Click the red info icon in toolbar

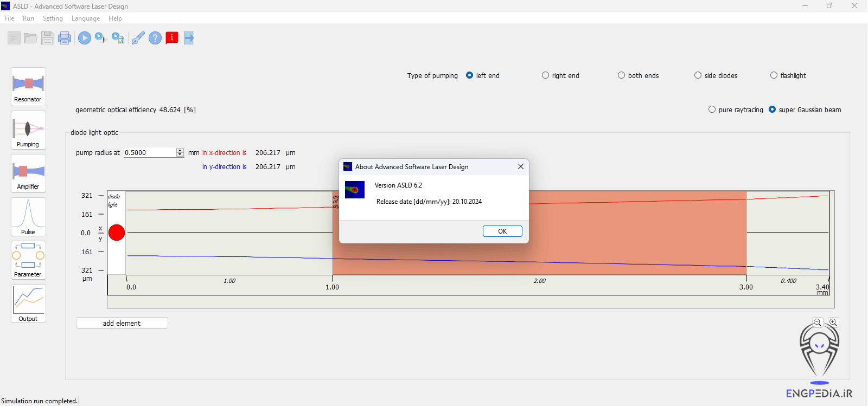coord(172,38)
